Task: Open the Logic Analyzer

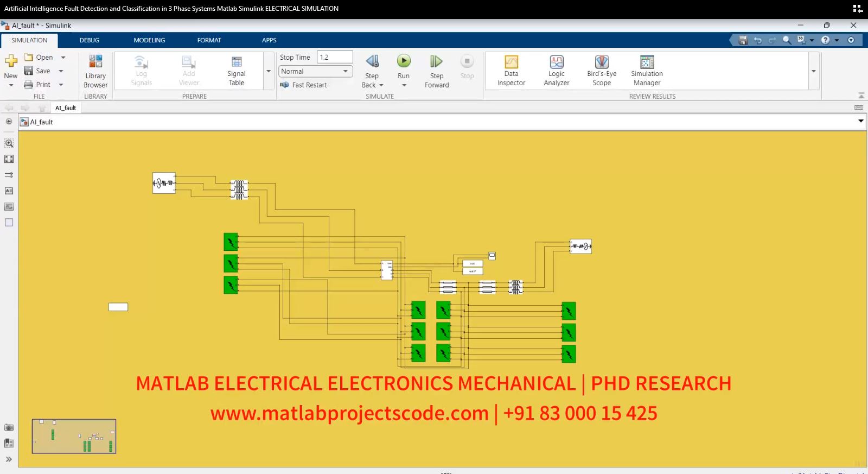Action: pyautogui.click(x=557, y=71)
